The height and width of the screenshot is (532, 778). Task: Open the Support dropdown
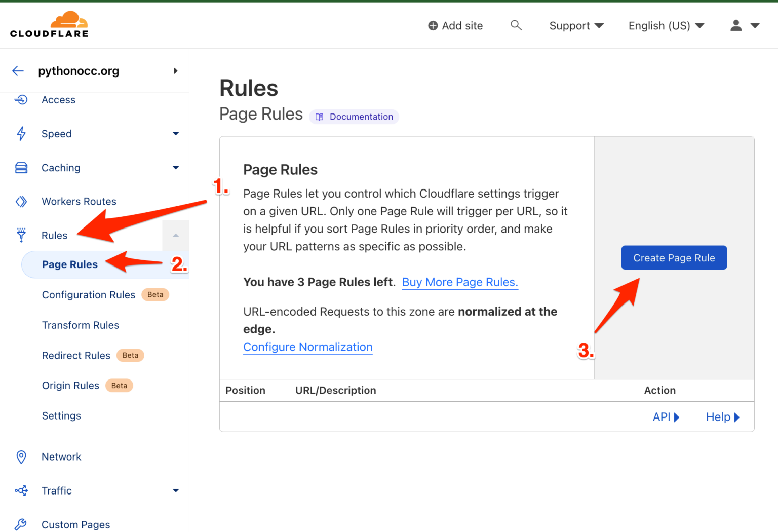pyautogui.click(x=576, y=25)
